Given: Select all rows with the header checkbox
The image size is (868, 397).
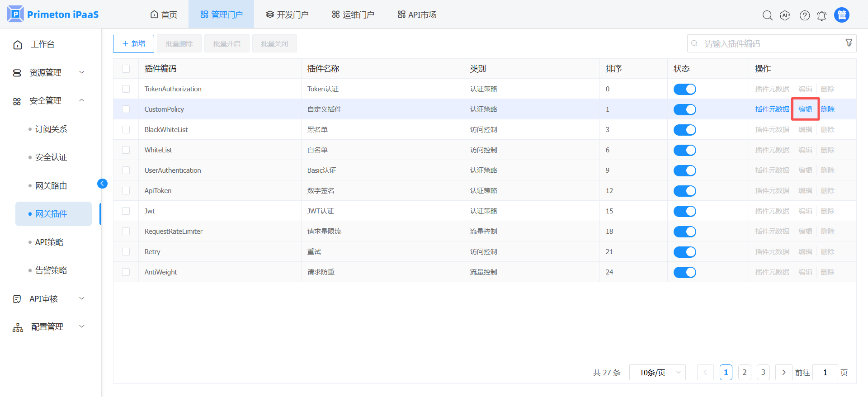Looking at the screenshot, I should tap(126, 69).
